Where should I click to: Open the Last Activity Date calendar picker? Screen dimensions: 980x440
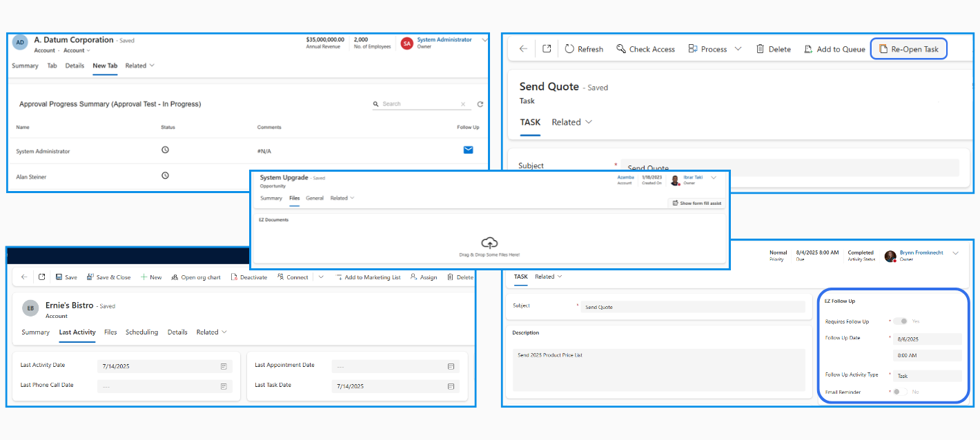click(x=222, y=366)
